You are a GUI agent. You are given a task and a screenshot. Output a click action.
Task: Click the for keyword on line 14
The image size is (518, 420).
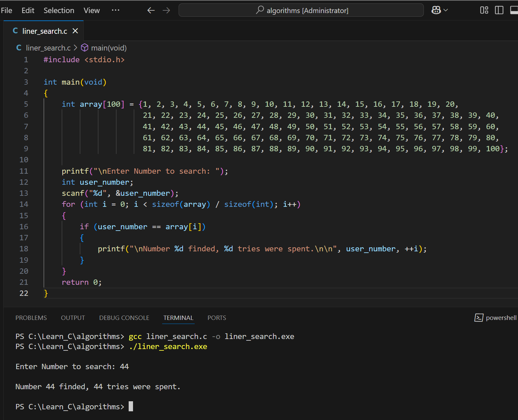(68, 204)
